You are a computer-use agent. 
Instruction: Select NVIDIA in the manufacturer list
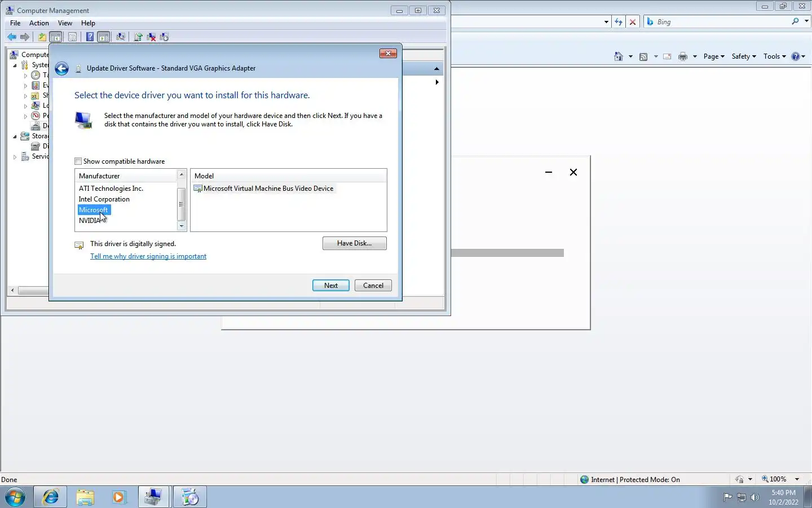(x=90, y=221)
